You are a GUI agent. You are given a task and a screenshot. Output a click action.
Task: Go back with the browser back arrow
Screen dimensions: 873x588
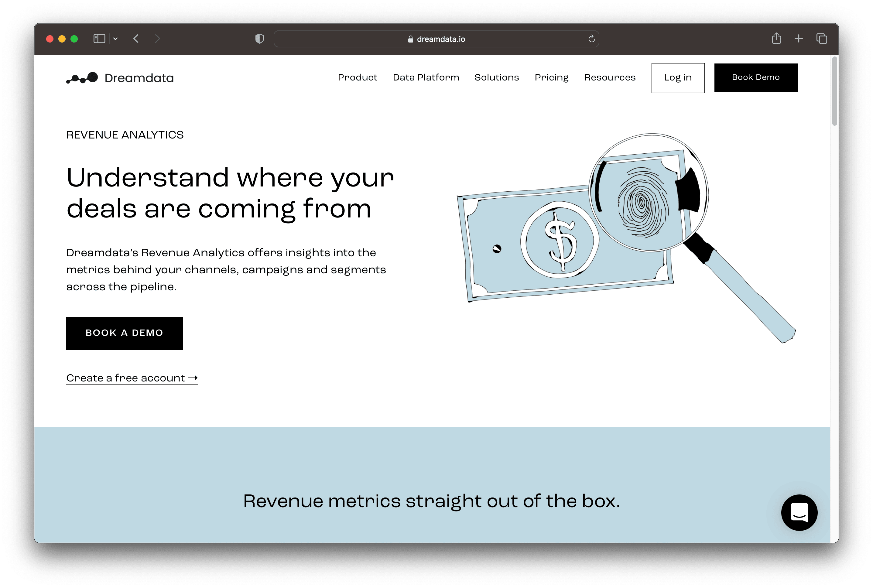(x=136, y=39)
